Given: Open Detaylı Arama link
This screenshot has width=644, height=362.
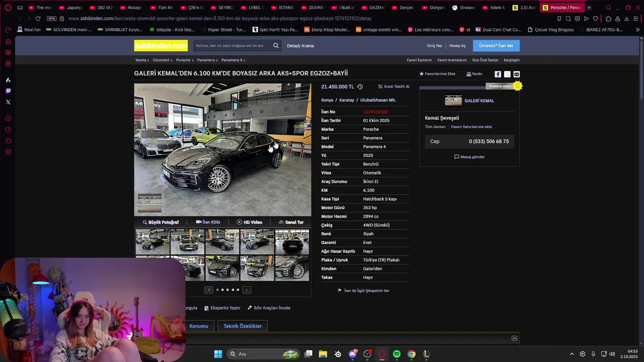Looking at the screenshot, I should point(300,46).
